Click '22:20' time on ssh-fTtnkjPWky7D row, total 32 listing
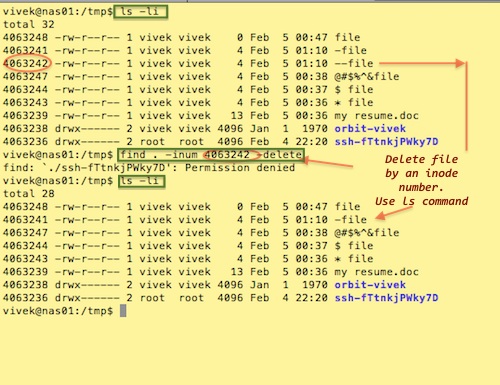 click(x=311, y=142)
